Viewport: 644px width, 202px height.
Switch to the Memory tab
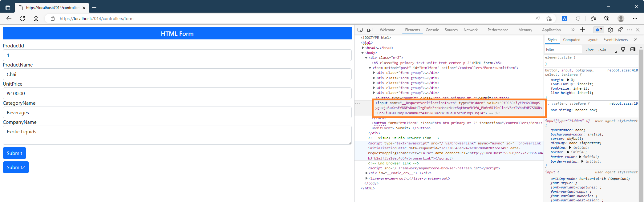(x=525, y=30)
